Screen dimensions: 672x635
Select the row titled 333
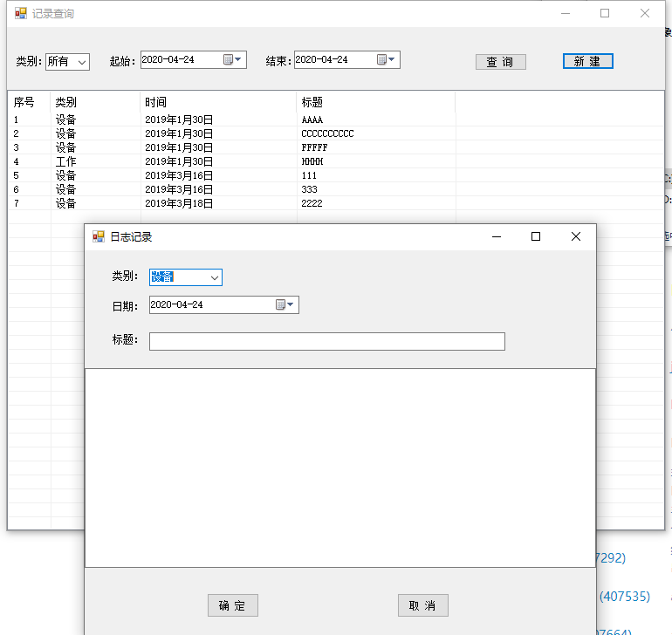336,189
